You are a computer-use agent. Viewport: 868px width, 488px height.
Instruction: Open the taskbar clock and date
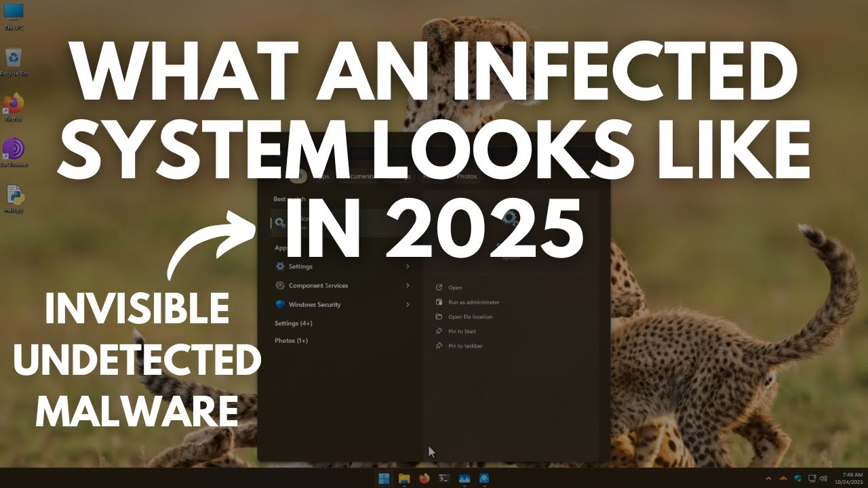(852, 479)
